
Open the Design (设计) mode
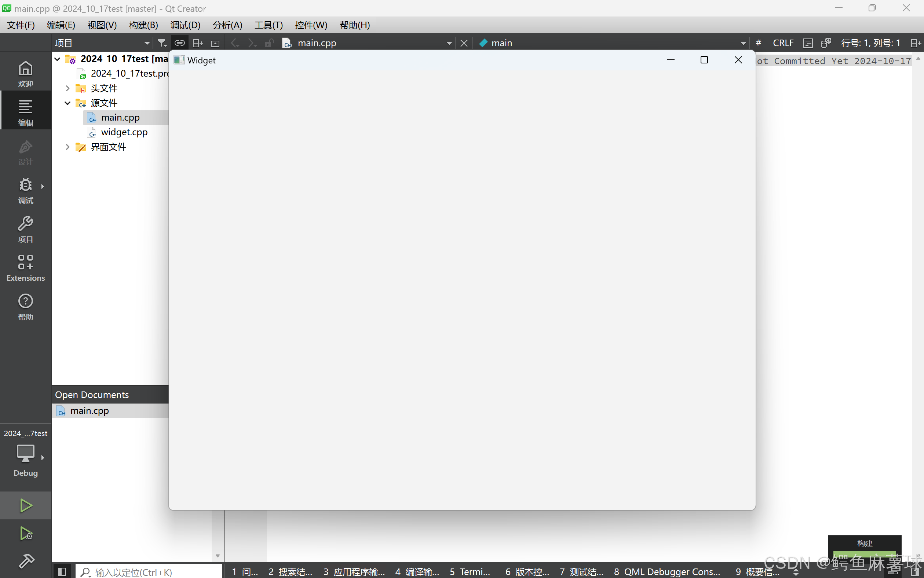(26, 152)
